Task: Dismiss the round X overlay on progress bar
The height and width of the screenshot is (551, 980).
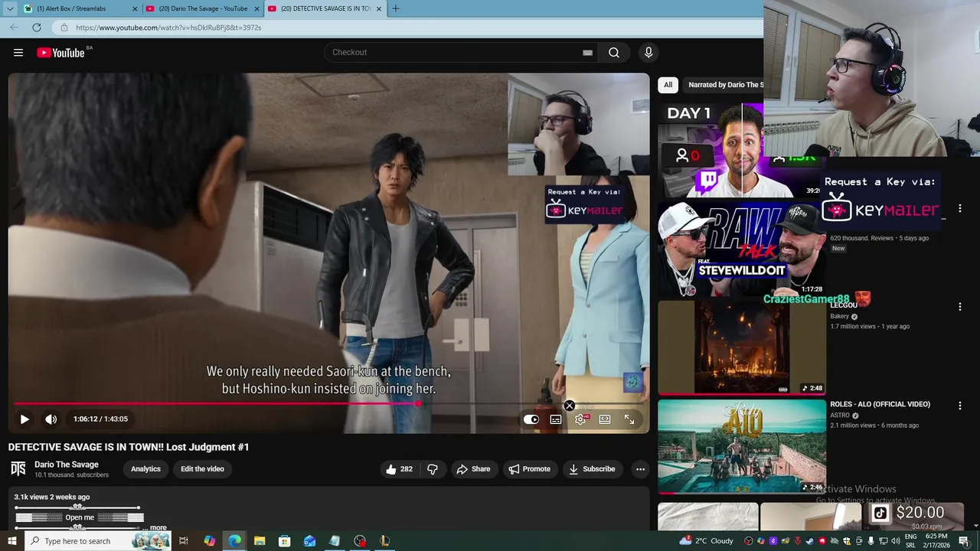Action: click(569, 406)
